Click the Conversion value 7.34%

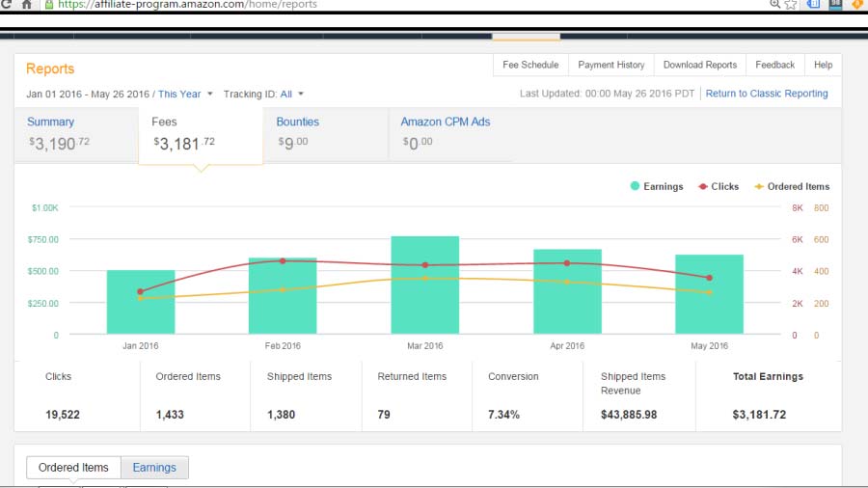(x=503, y=415)
